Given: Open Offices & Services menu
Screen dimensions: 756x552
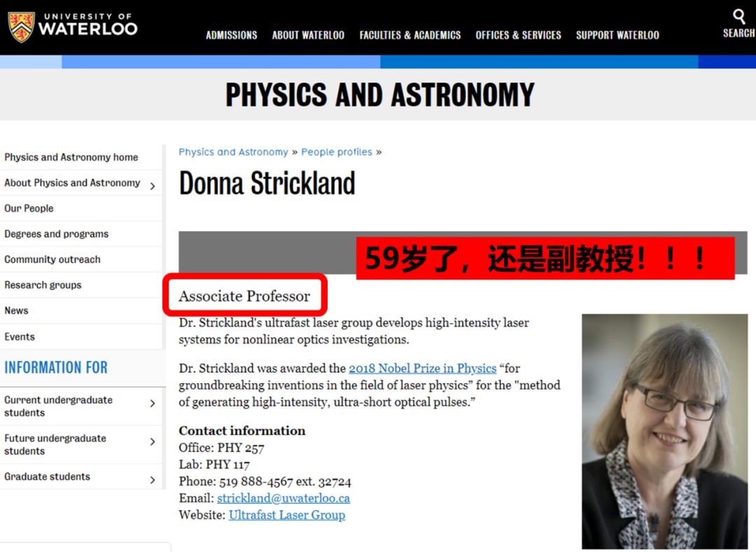Looking at the screenshot, I should click(518, 35).
